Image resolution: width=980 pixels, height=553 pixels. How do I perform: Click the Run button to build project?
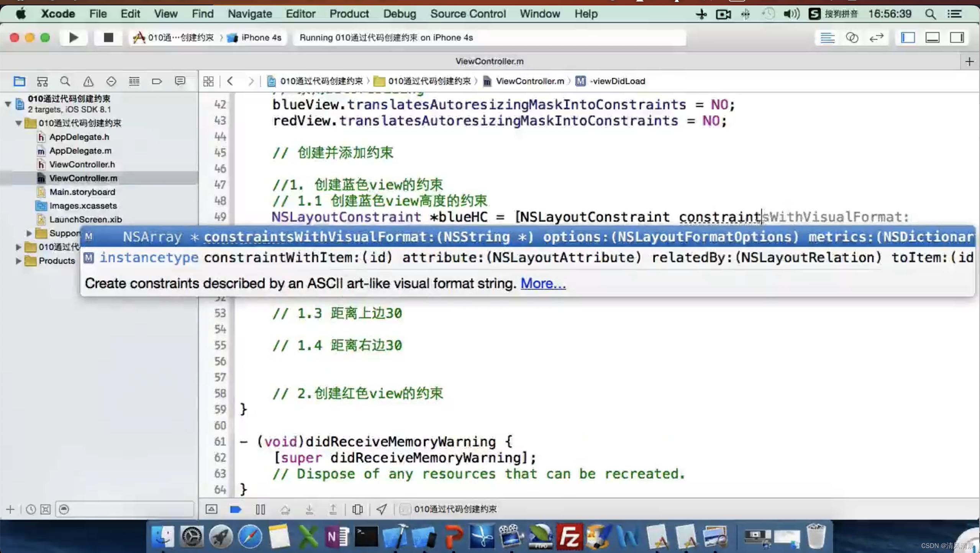pos(73,37)
